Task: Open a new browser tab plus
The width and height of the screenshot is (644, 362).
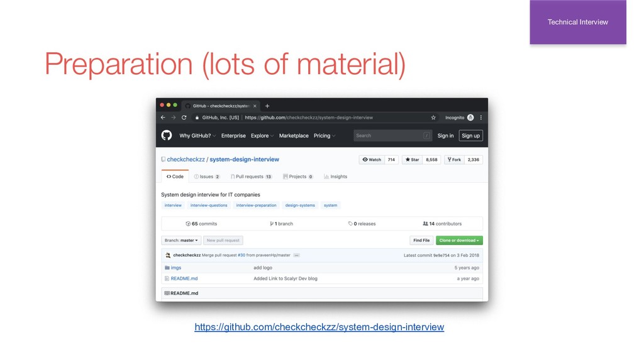Action: tap(267, 106)
